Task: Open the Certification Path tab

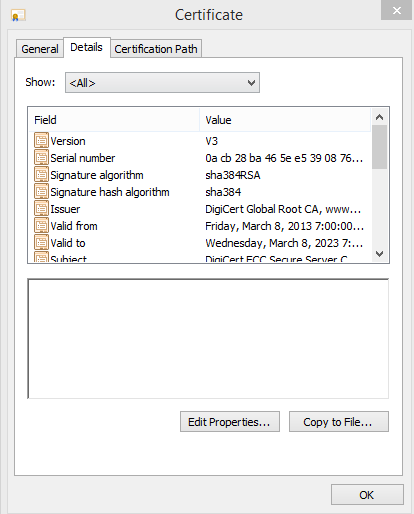Action: 156,49
